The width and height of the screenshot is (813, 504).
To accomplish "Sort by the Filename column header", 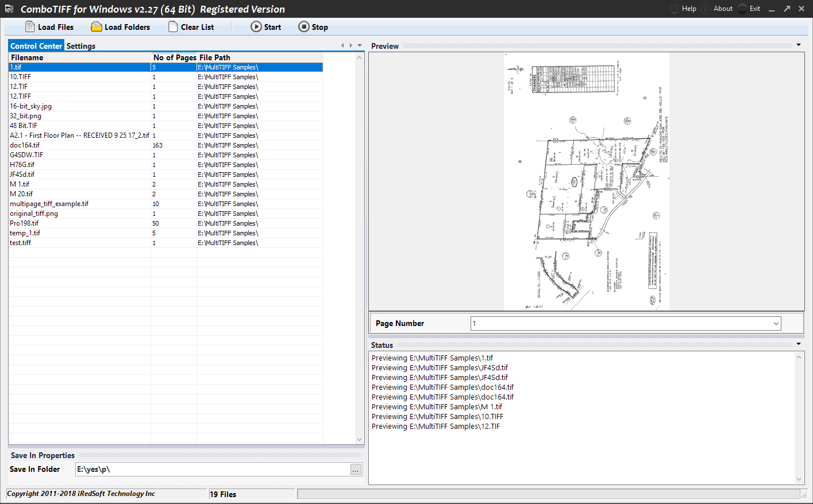I will [x=80, y=57].
